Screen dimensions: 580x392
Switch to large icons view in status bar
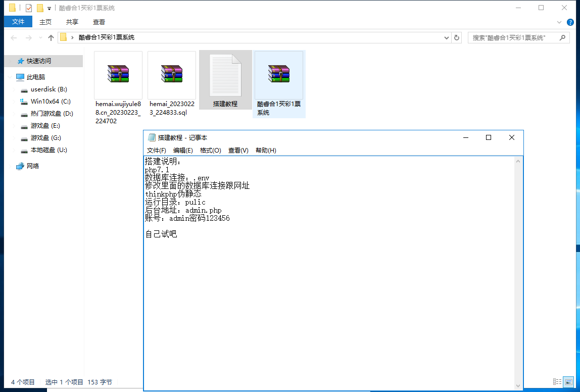click(568, 382)
